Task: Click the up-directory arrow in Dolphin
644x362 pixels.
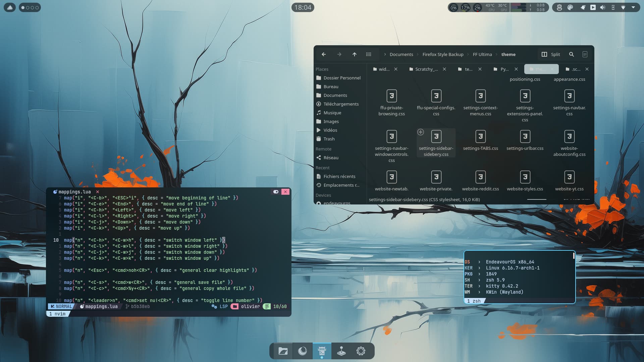Action: (x=354, y=54)
